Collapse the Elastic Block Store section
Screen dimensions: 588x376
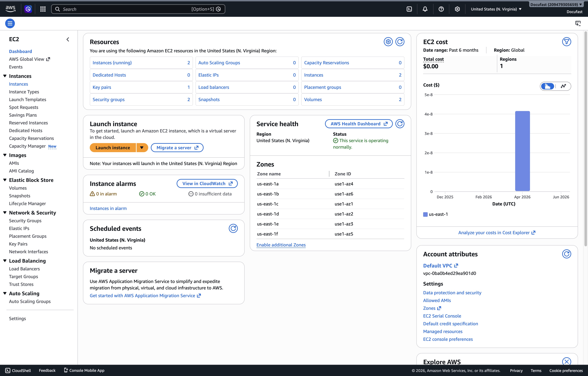5,180
